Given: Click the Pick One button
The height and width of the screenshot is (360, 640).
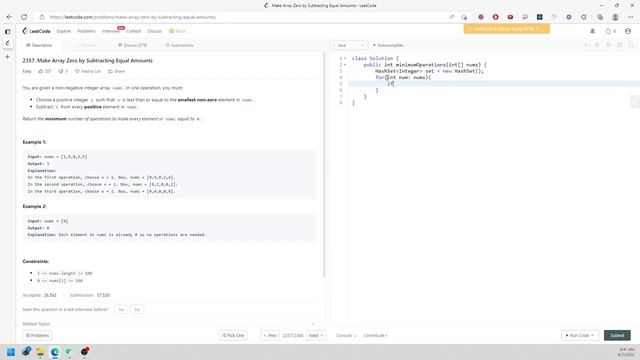Looking at the screenshot, I should [233, 336].
